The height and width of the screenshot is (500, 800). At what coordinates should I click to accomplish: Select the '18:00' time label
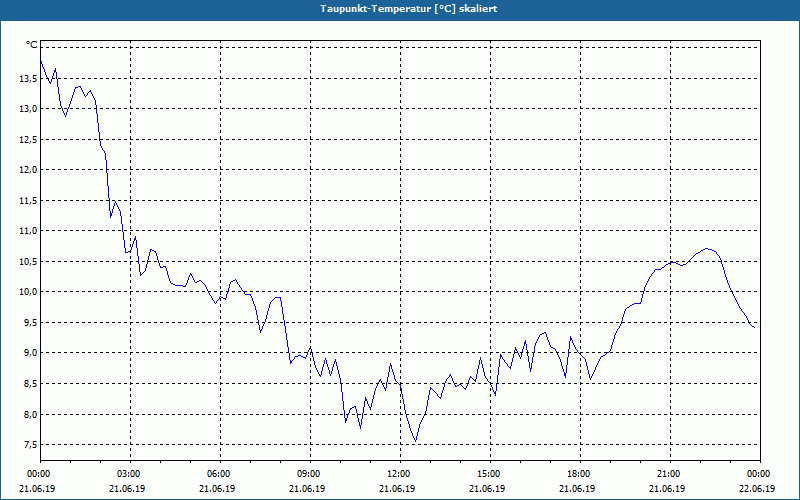(578, 474)
